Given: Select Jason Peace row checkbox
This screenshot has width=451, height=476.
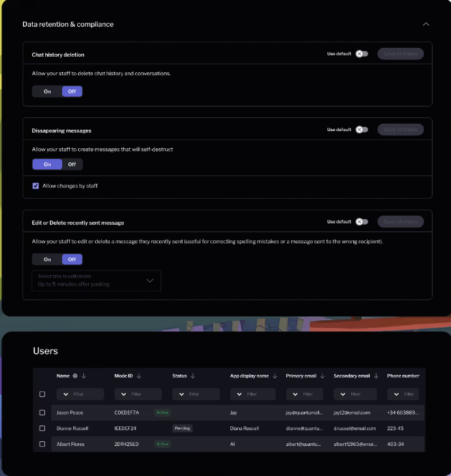Looking at the screenshot, I should pos(42,412).
